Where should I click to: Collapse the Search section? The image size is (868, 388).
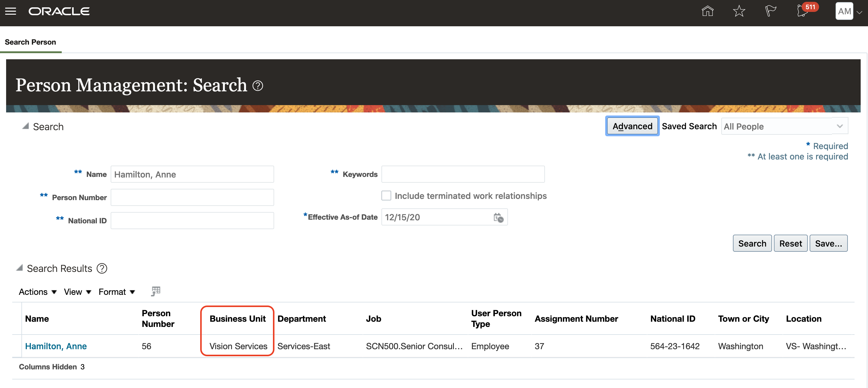click(25, 126)
